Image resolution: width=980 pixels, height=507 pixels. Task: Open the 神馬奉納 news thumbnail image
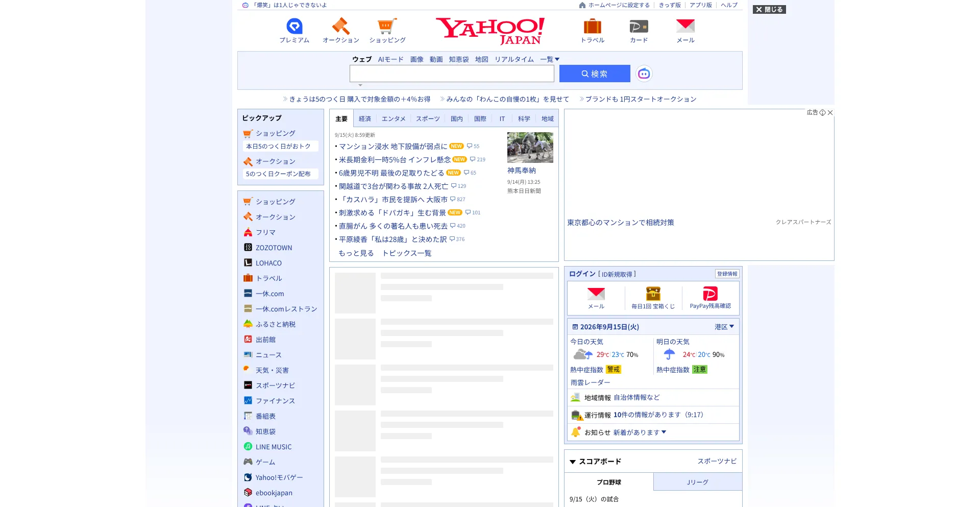tap(530, 148)
